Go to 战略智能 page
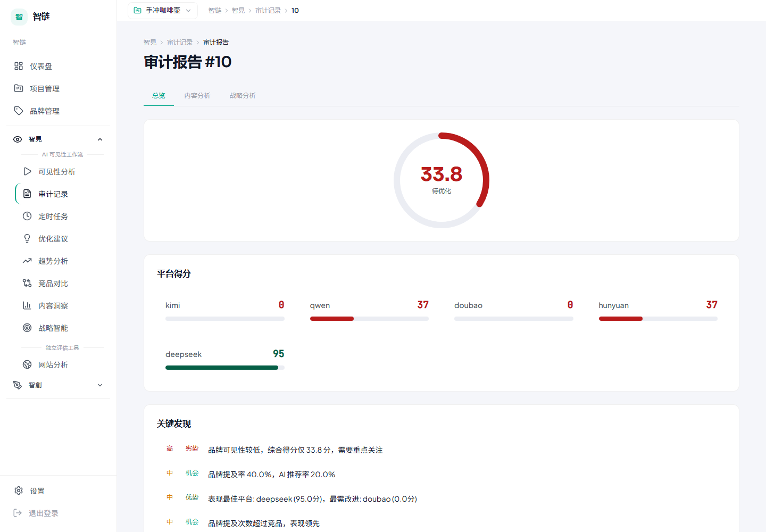The height and width of the screenshot is (532, 766). coord(63,328)
